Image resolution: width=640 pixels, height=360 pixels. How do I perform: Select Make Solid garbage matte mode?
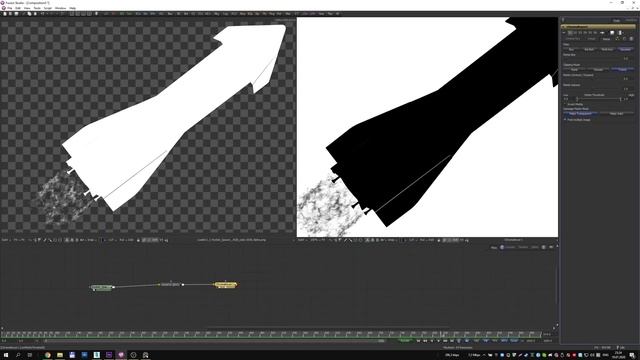click(x=616, y=113)
